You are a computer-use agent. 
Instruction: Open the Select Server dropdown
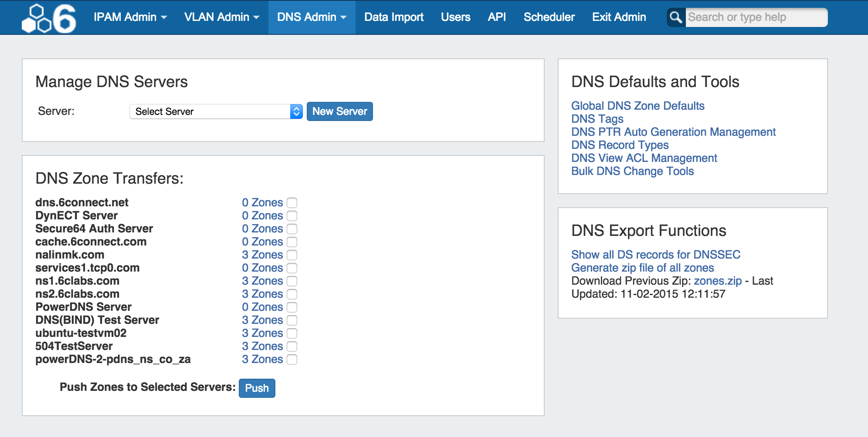pos(216,111)
